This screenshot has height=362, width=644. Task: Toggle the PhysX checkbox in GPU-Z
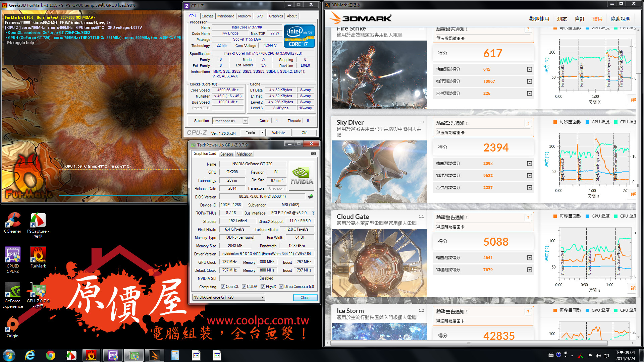[263, 287]
